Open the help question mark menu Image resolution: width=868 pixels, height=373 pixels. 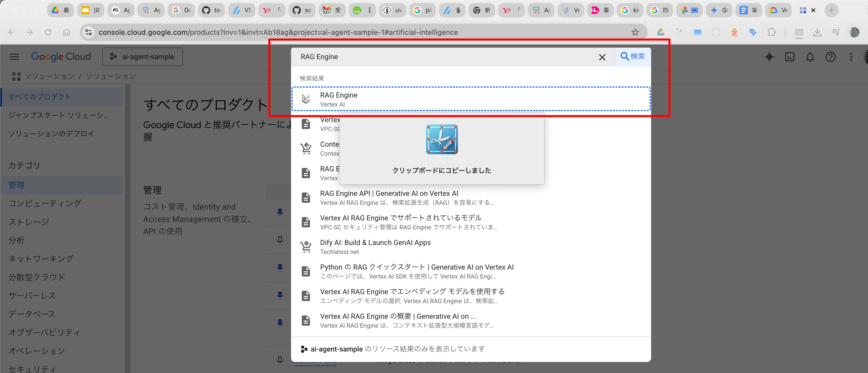pos(830,57)
